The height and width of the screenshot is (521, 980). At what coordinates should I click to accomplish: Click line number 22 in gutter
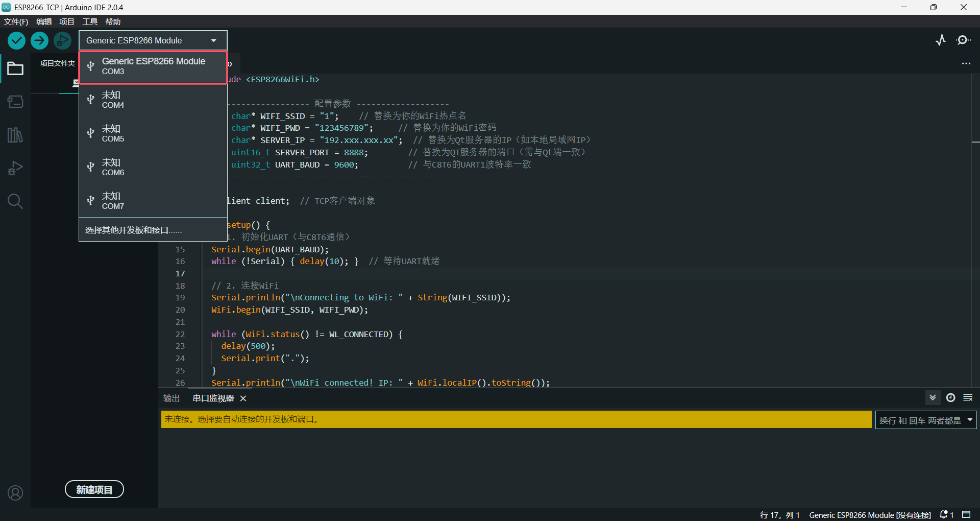(180, 334)
